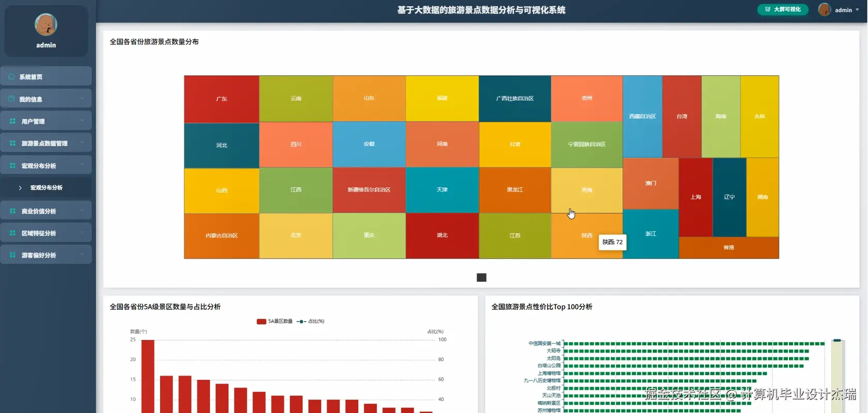868x413 pixels.
Task: Expand 商业价值分析 with its chevron
Action: [82, 210]
